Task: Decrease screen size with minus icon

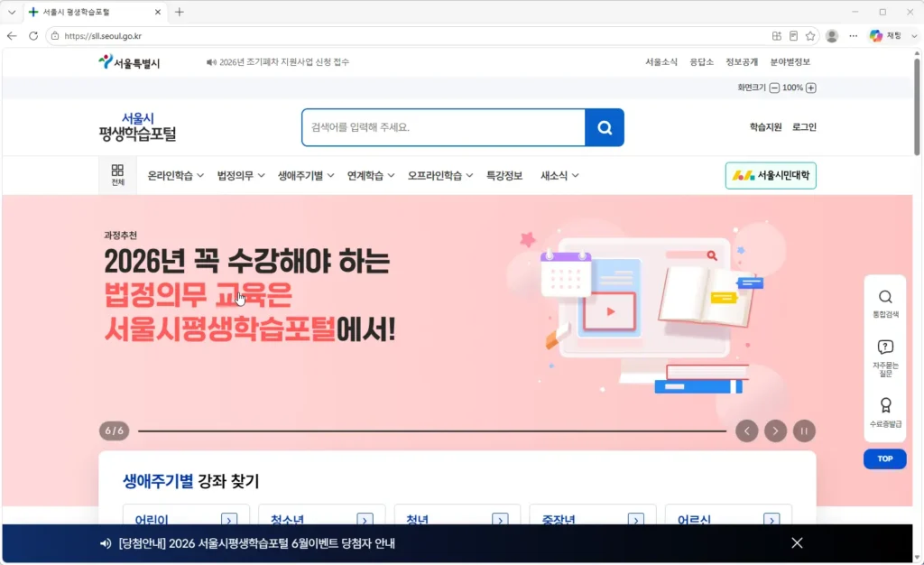Action: pyautogui.click(x=774, y=88)
